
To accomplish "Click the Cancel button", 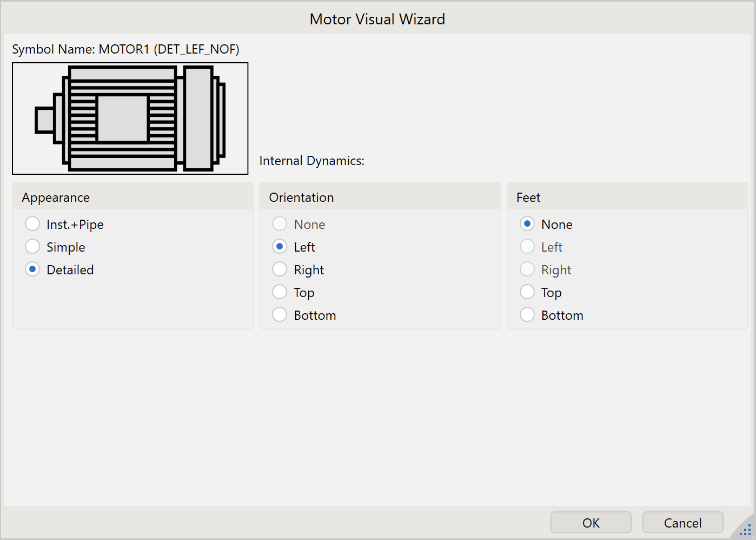I will pyautogui.click(x=682, y=523).
